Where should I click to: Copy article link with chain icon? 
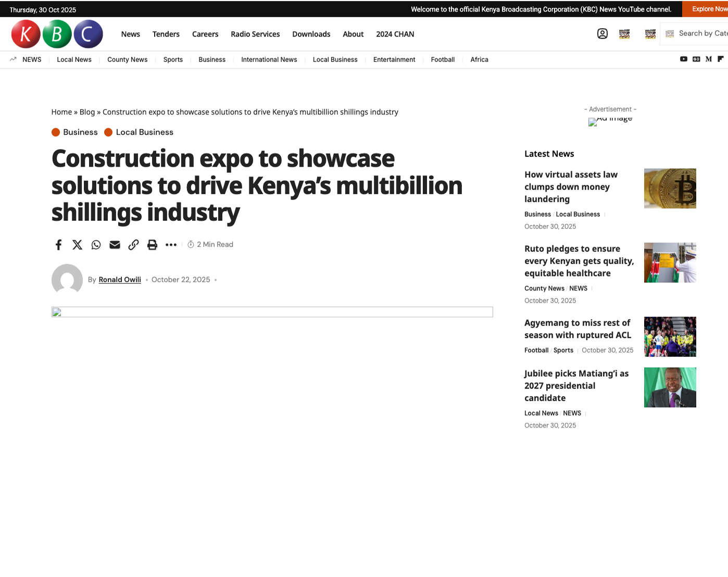click(x=133, y=245)
